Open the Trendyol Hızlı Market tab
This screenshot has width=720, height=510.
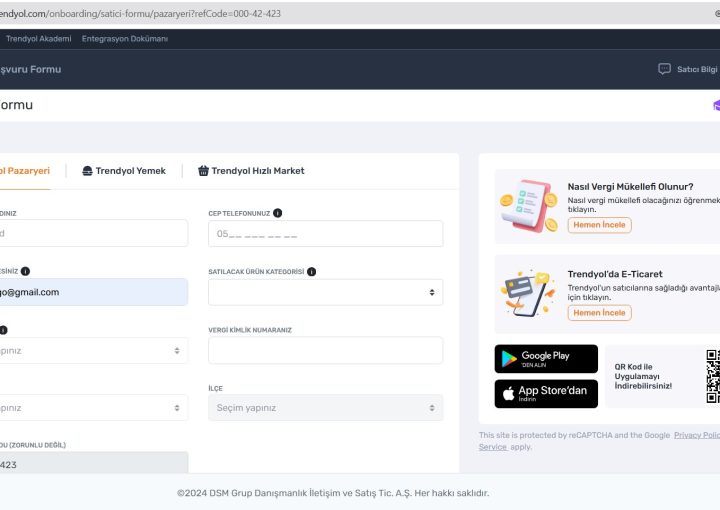pyautogui.click(x=251, y=171)
